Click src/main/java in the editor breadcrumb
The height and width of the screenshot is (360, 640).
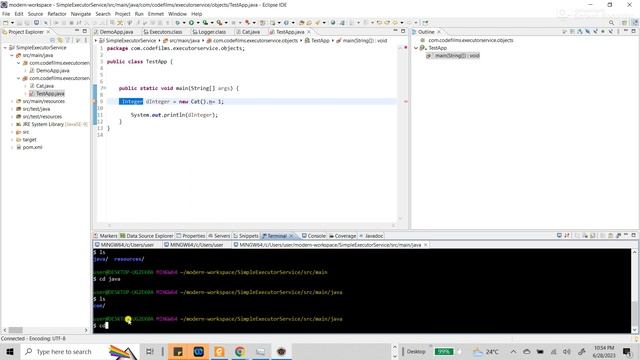pos(184,41)
